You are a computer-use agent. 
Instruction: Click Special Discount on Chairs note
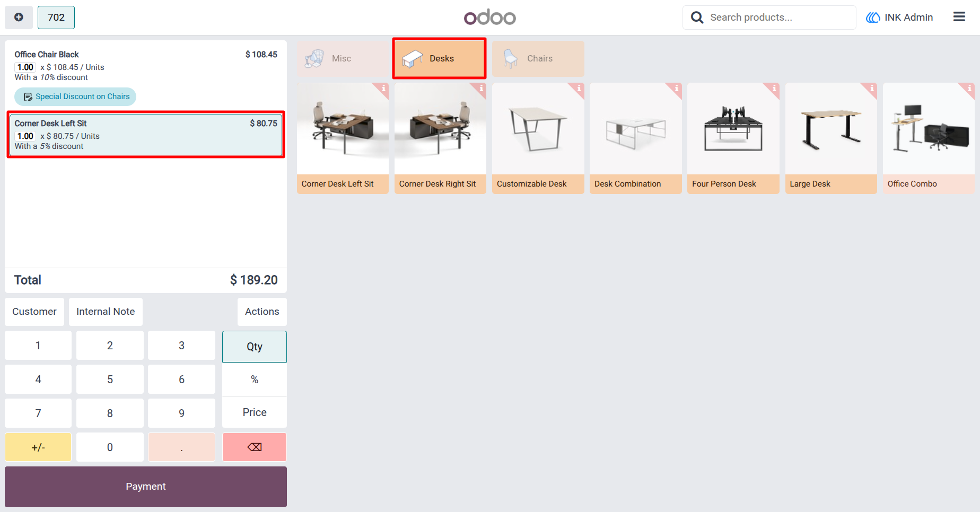tap(75, 96)
